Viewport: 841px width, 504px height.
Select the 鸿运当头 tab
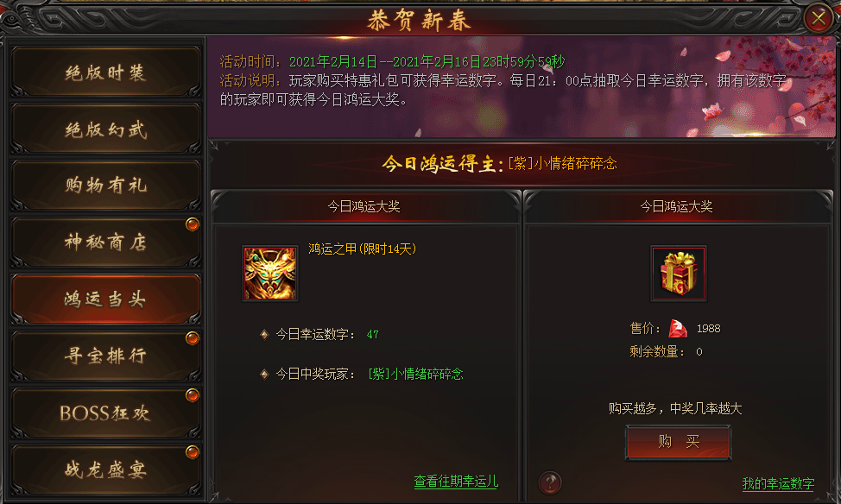105,299
